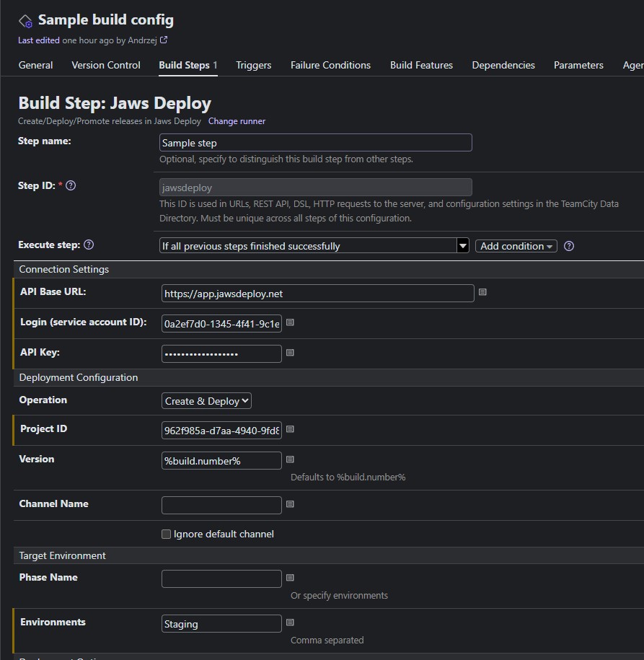The image size is (644, 660).
Task: Click the help icon right of Add condition
Action: [569, 245]
